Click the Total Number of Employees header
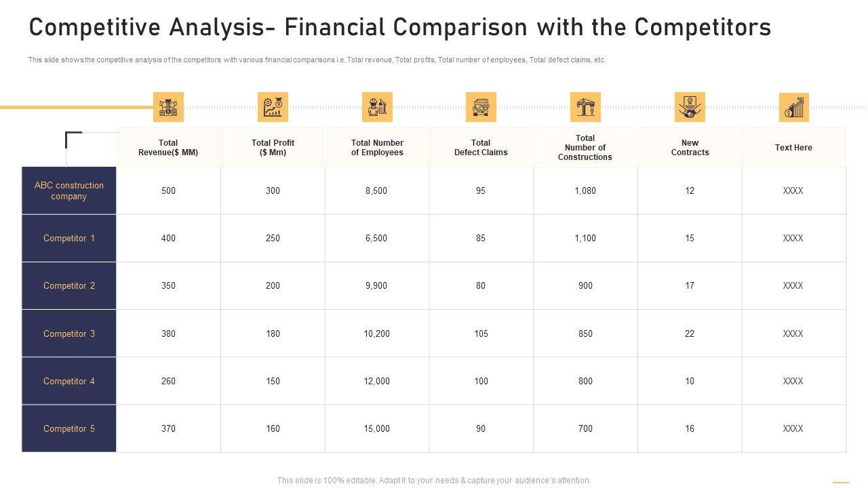This screenshot has height=488, width=868. pos(377,148)
